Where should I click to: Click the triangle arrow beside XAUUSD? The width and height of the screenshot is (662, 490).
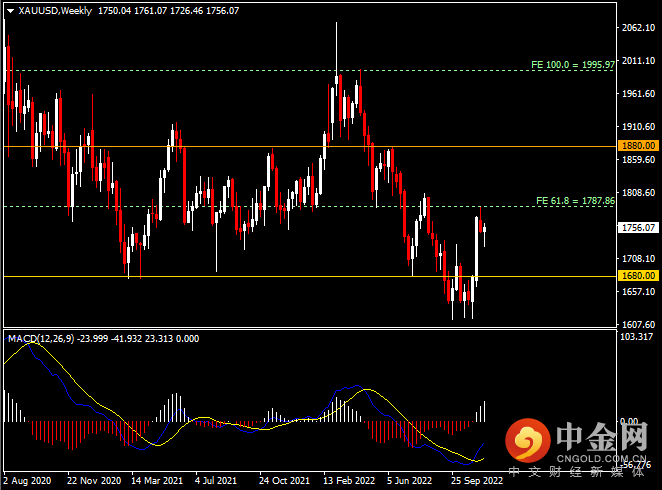click(10, 11)
